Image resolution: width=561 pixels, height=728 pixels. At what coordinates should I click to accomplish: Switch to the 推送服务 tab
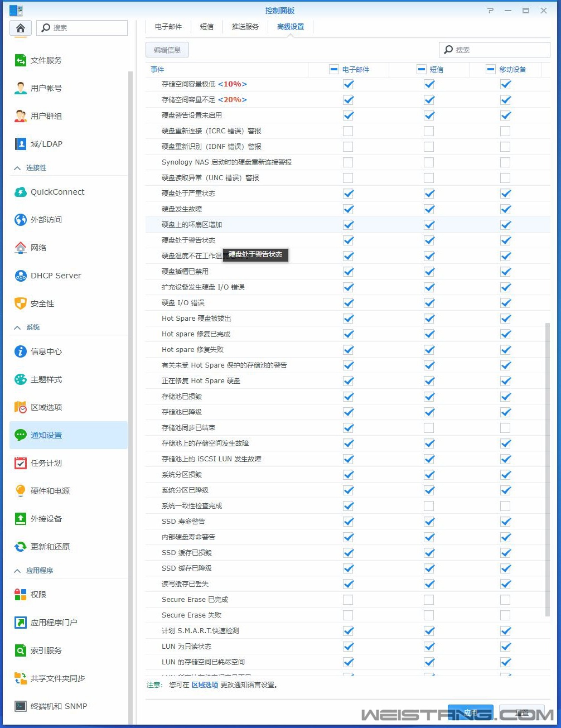point(245,26)
